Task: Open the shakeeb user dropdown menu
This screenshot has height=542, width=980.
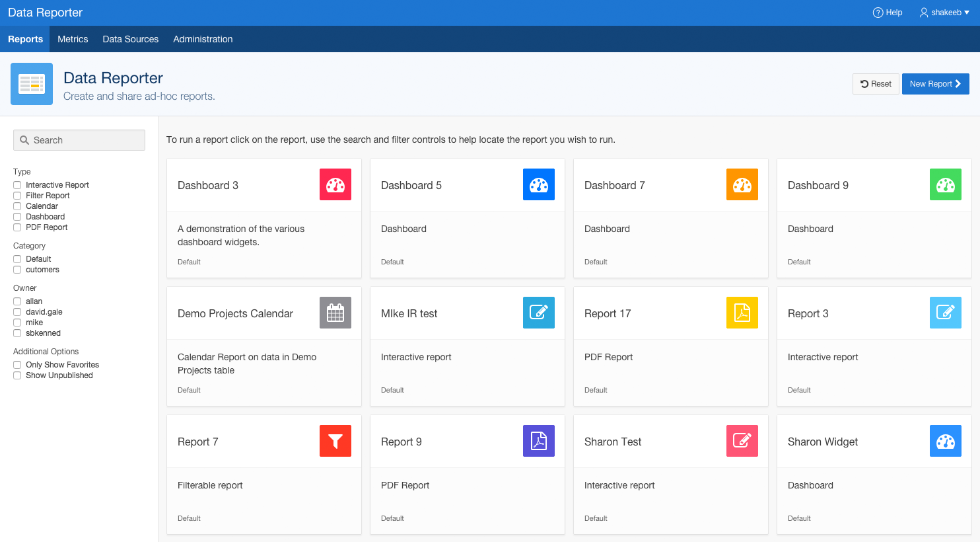Action: pyautogui.click(x=945, y=13)
